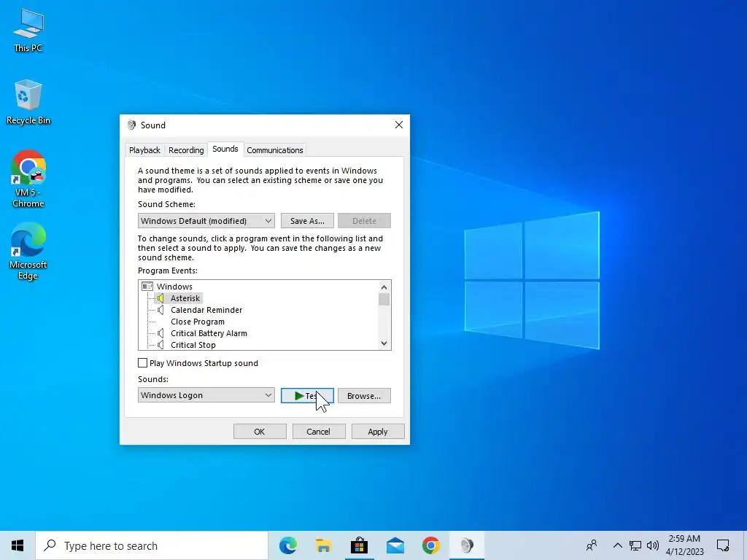747x560 pixels.
Task: Launch Edge from the taskbar
Action: pyautogui.click(x=288, y=545)
